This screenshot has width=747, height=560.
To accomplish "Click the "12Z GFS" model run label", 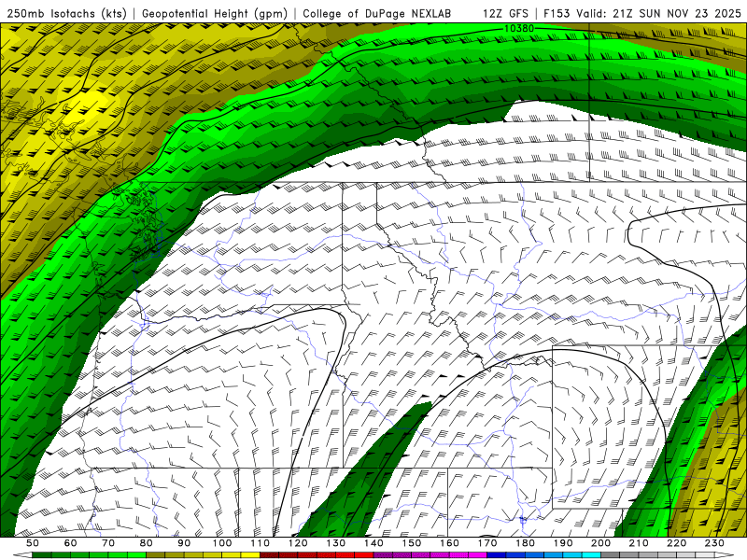I will click(505, 13).
